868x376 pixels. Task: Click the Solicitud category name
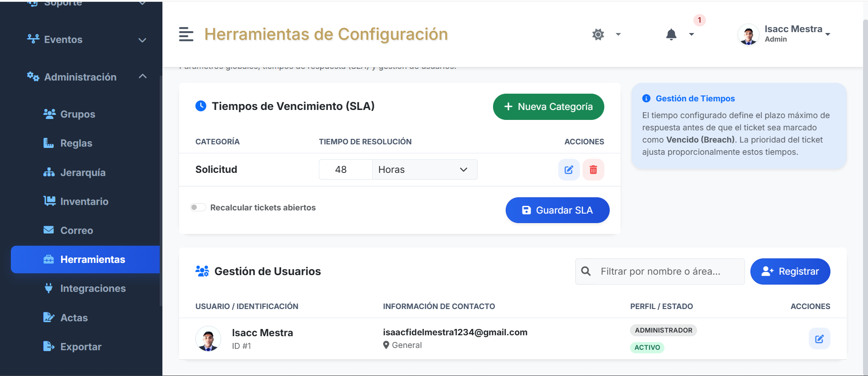point(216,169)
